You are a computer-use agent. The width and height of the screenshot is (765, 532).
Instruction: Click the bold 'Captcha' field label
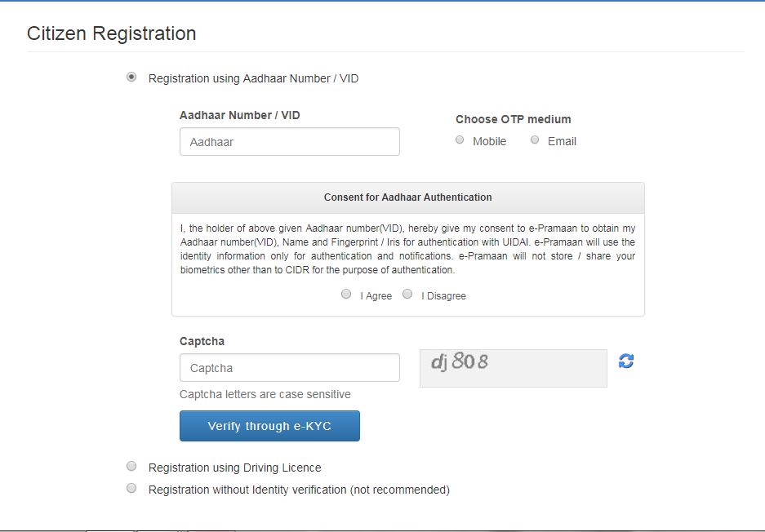(202, 341)
